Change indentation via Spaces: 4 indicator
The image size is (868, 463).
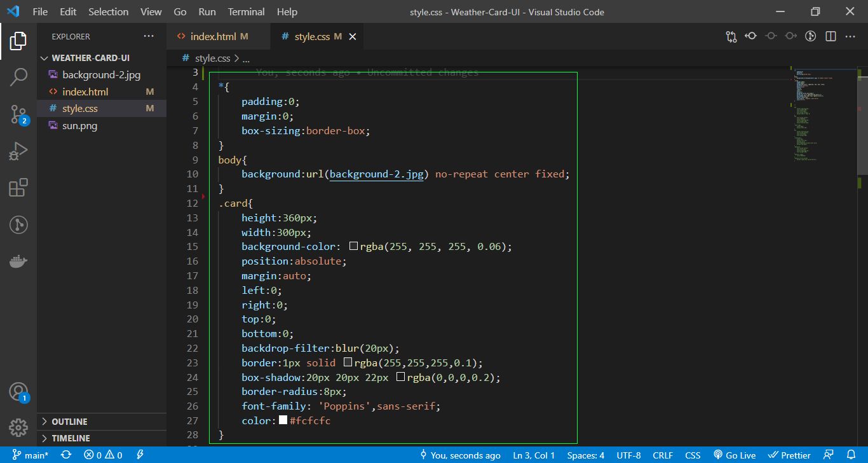pyautogui.click(x=585, y=455)
